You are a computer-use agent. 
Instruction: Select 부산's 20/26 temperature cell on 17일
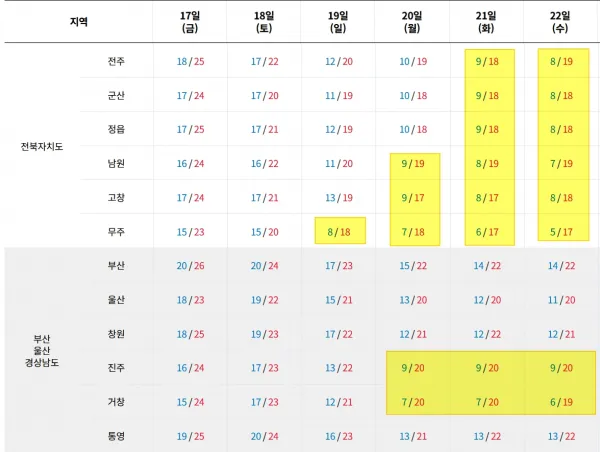tap(190, 265)
